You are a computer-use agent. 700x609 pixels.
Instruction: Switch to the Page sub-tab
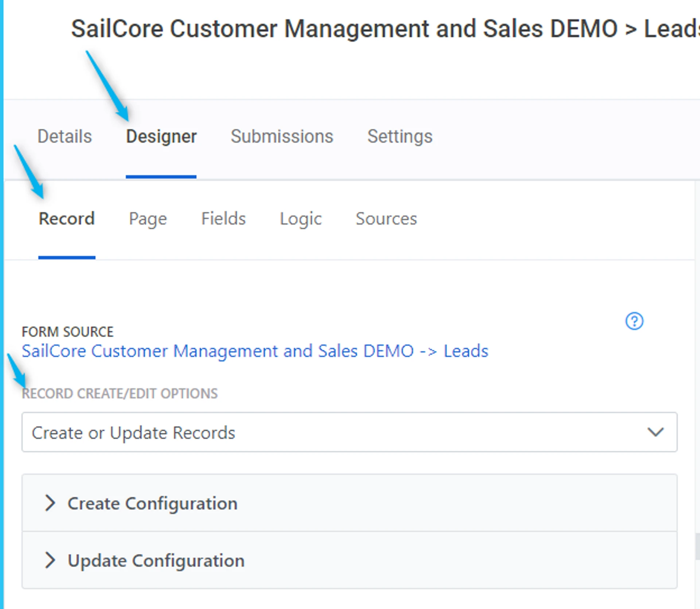click(148, 219)
